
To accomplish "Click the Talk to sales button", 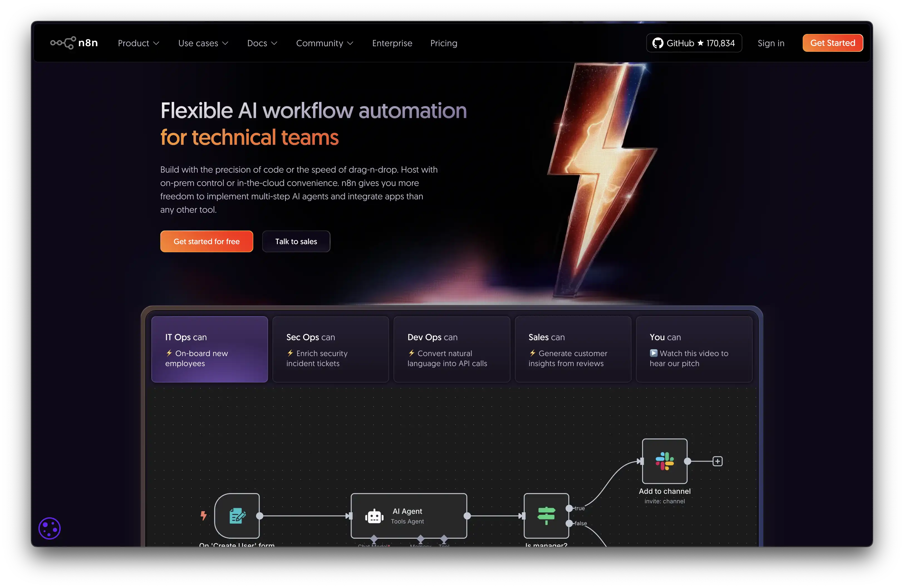I will (296, 241).
